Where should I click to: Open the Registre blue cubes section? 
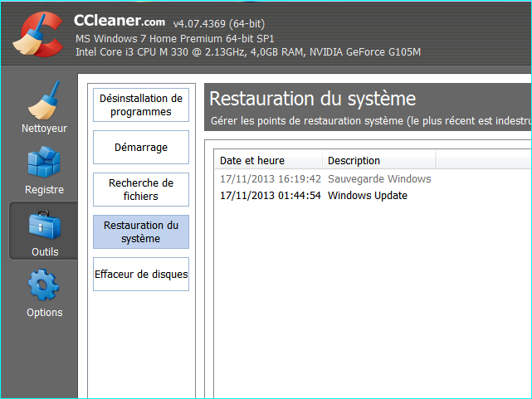tap(44, 170)
